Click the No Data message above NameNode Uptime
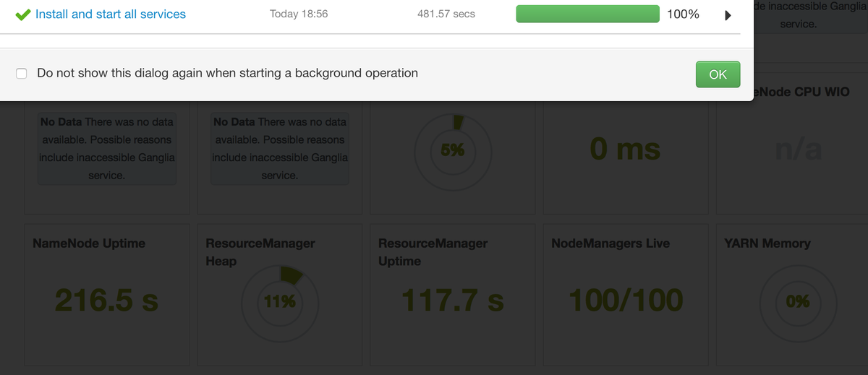Viewport: 868px width, 375px height. point(107,149)
